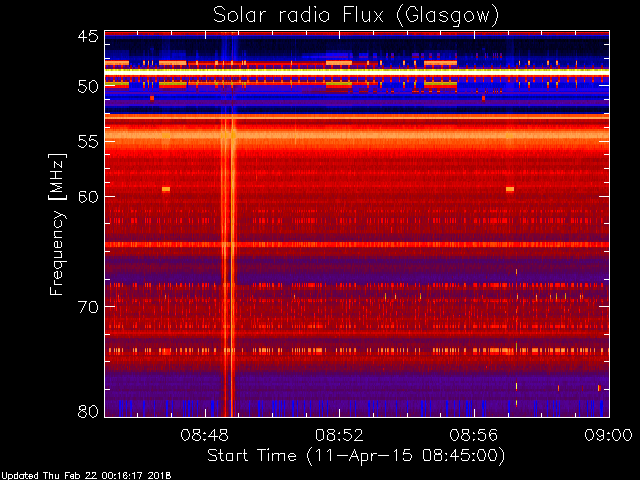Click the 08:48 time tick label
The image size is (640, 480).
[204, 435]
